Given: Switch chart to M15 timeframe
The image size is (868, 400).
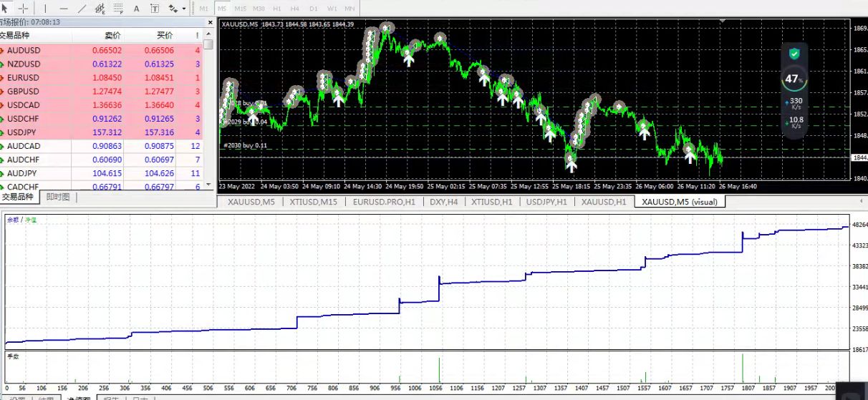Looking at the screenshot, I should [x=240, y=9].
